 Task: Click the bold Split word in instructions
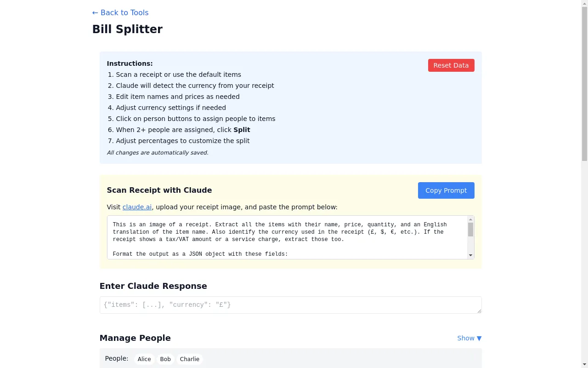pyautogui.click(x=242, y=130)
